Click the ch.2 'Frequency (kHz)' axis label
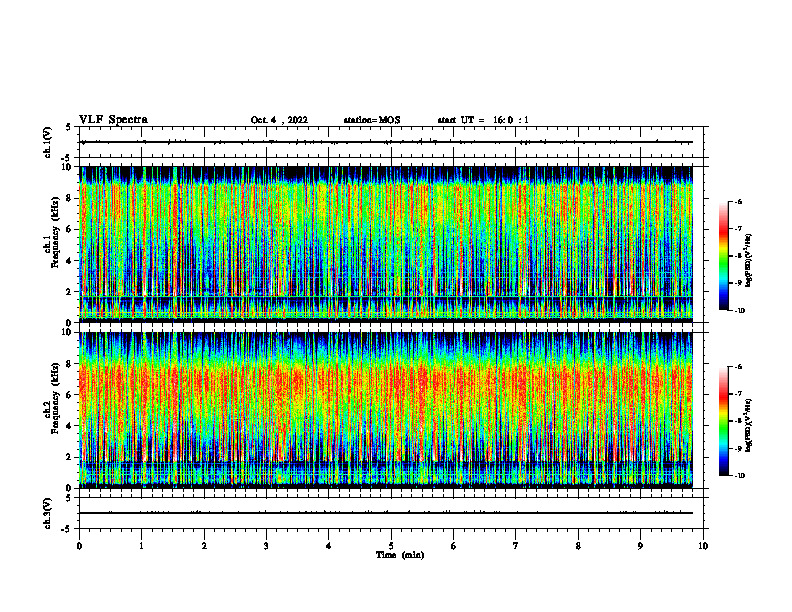This screenshot has width=792, height=612. click(x=56, y=398)
